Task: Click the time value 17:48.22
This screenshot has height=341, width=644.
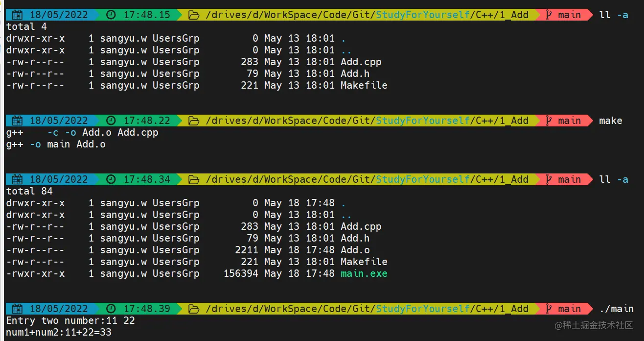Action: tap(147, 121)
